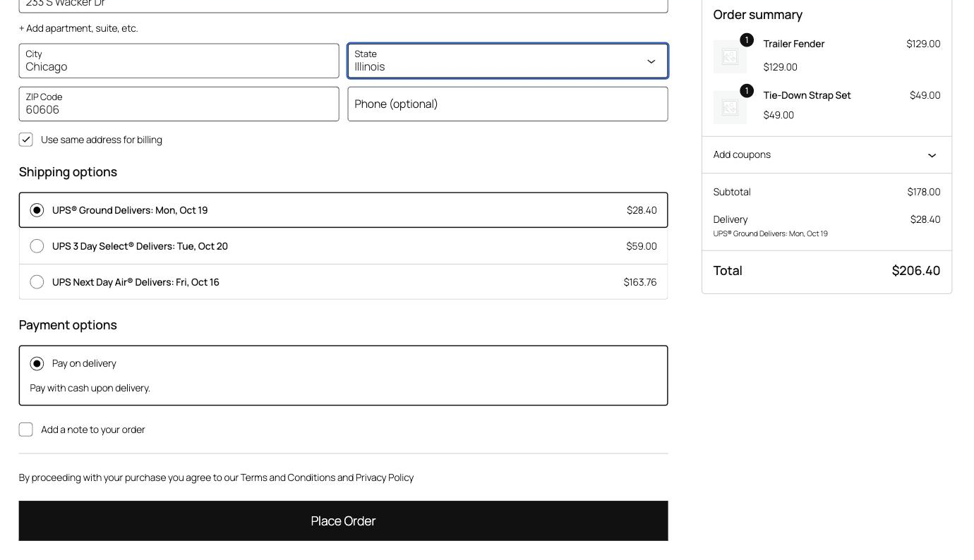Click the Trailer Fender product thumbnail
The width and height of the screenshot is (974, 560).
pos(730,56)
